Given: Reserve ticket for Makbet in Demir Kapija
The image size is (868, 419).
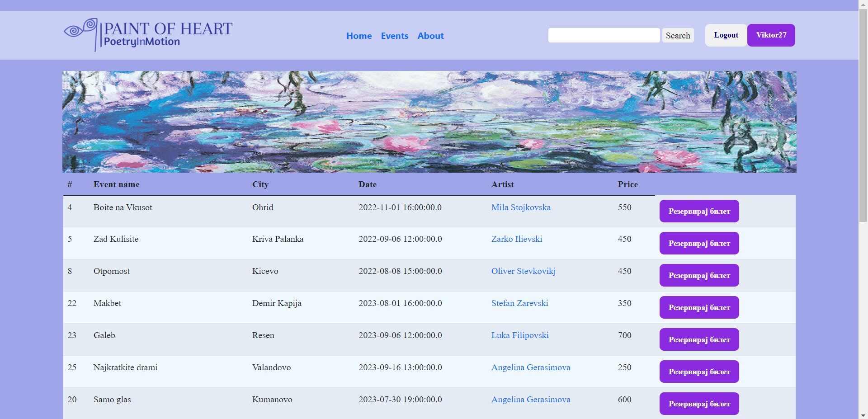Looking at the screenshot, I should pyautogui.click(x=699, y=307).
